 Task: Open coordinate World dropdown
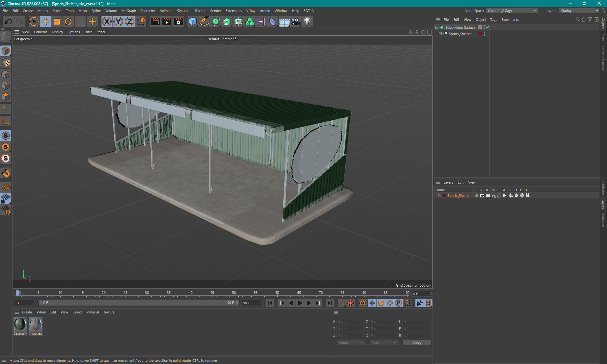pyautogui.click(x=351, y=343)
